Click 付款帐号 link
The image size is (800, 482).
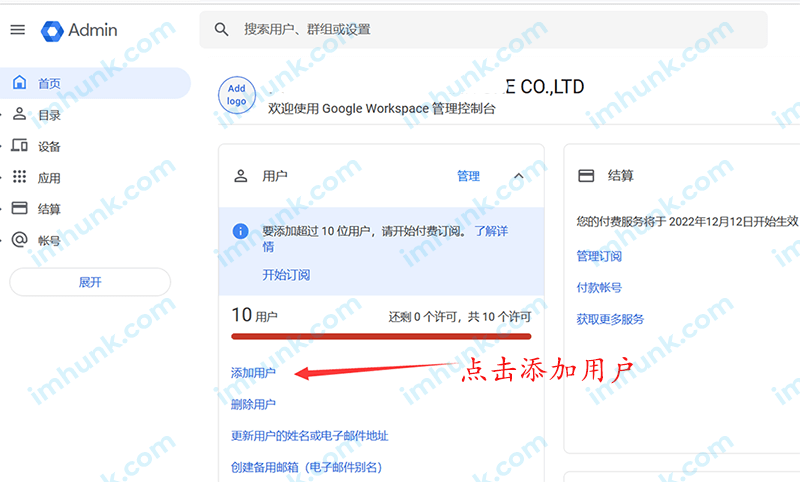pos(599,288)
